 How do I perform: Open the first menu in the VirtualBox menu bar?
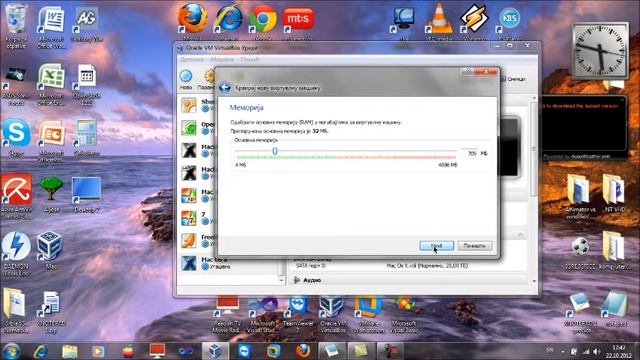(x=192, y=60)
